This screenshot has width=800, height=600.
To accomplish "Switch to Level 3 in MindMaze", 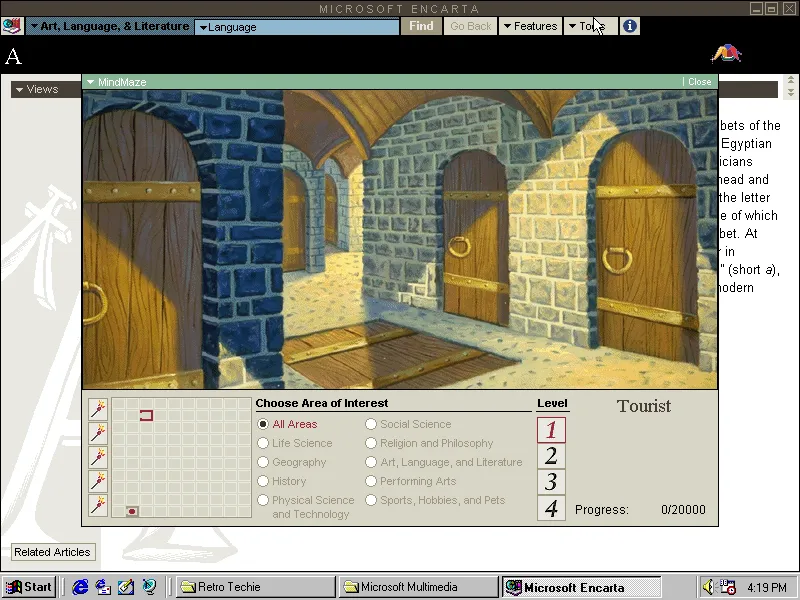I will 551,482.
